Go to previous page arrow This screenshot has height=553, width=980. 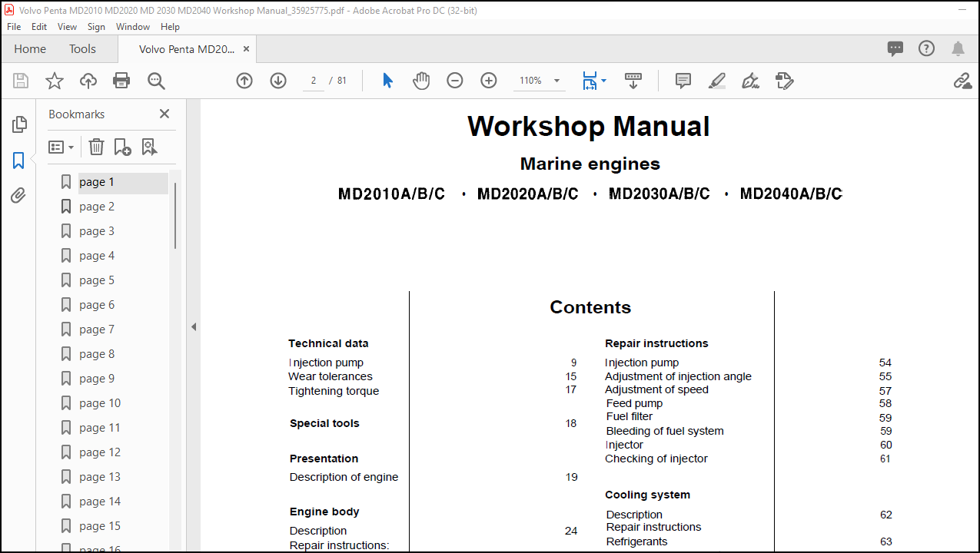[244, 81]
